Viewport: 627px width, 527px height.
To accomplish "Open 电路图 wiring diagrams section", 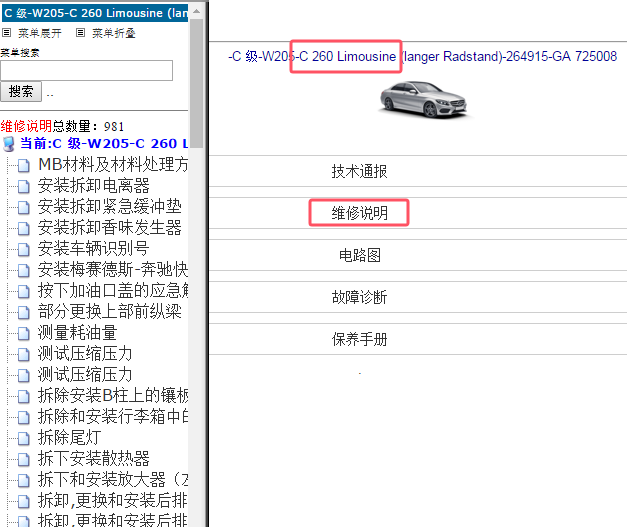I will click(x=359, y=255).
